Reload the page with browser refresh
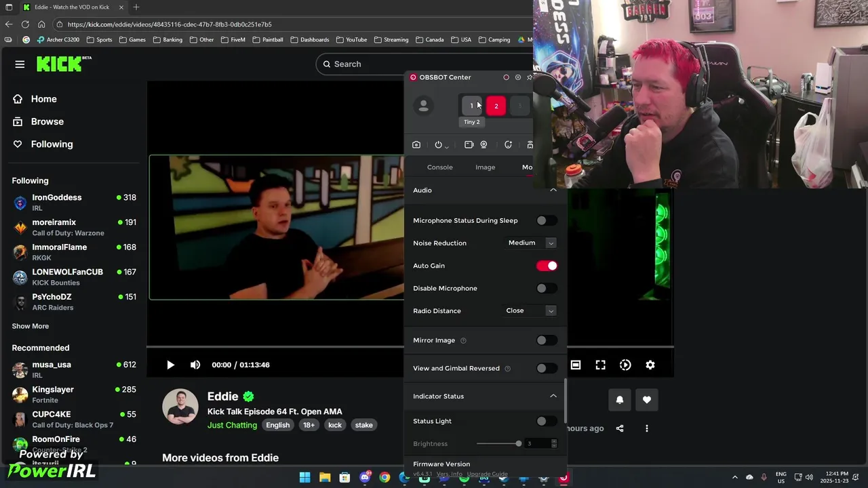The height and width of the screenshot is (488, 868). tap(25, 24)
